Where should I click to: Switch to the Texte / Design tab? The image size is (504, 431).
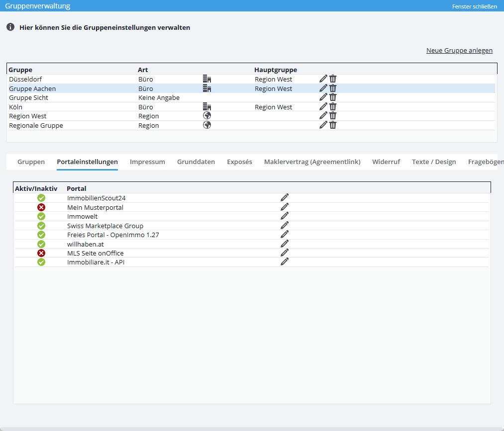point(434,162)
